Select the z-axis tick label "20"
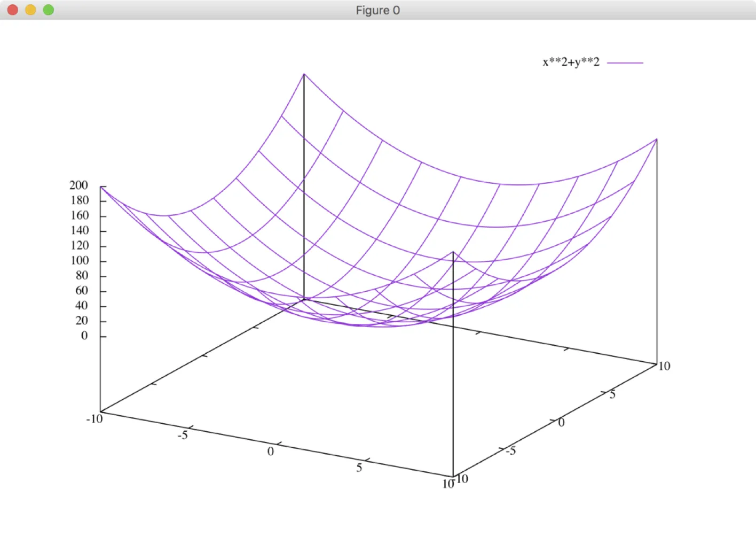Viewport: 756px width, 552px height. pyautogui.click(x=82, y=320)
